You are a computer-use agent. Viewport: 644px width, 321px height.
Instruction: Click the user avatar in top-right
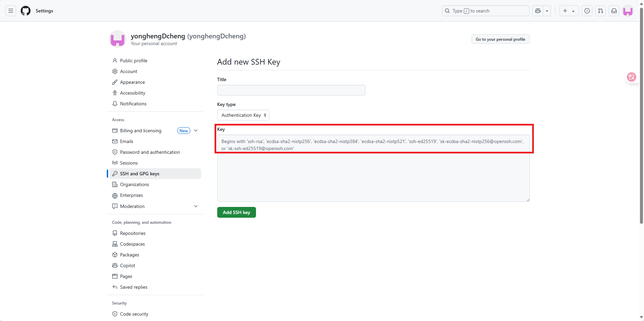628,11
